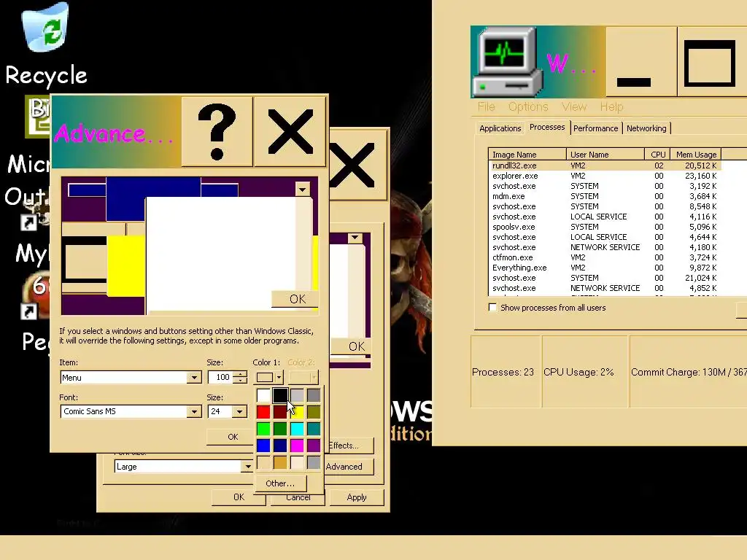Open the View menu in Task Manager
The width and height of the screenshot is (747, 560).
pos(574,106)
